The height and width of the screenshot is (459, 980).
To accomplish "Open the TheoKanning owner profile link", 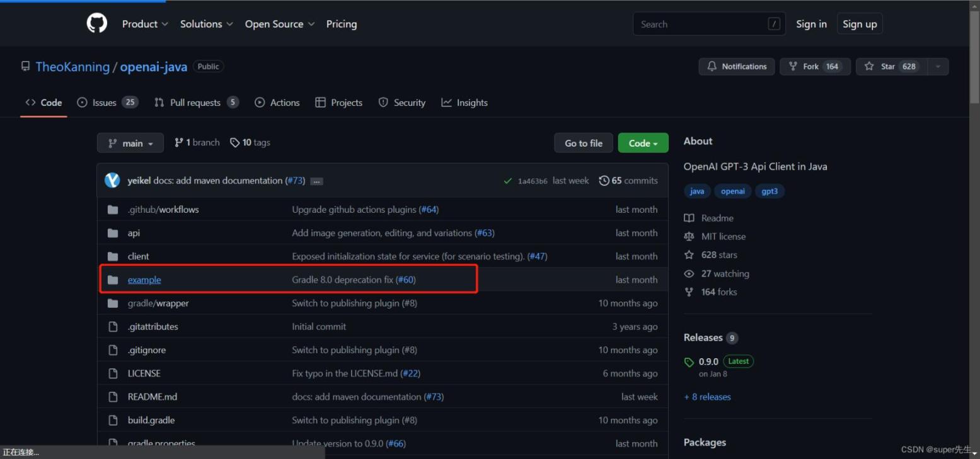I will [72, 67].
